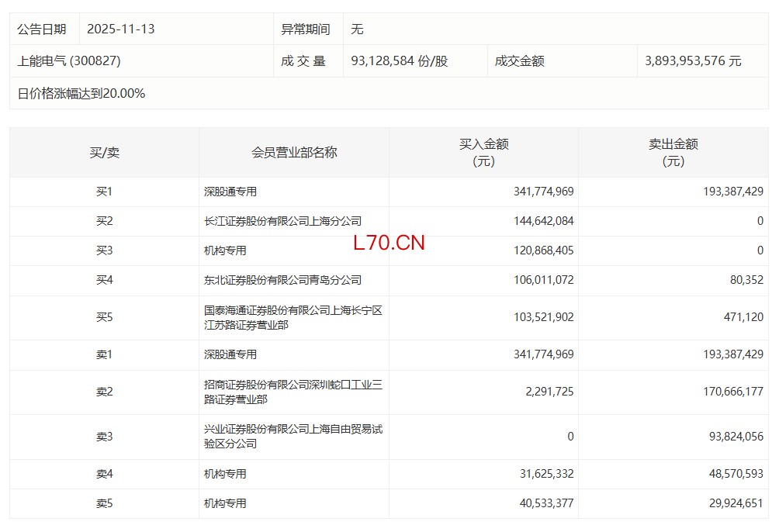The image size is (779, 532).
Task: Click the 会员营业部名称 column header
Action: [294, 153]
